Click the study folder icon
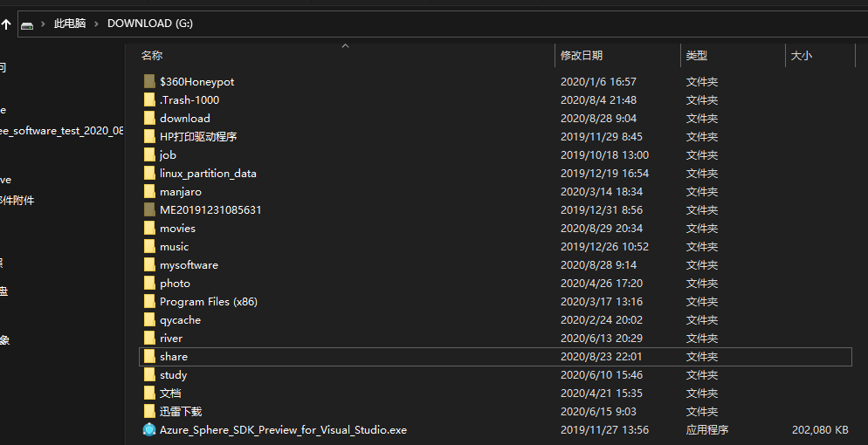This screenshot has width=868, height=445. 149,375
